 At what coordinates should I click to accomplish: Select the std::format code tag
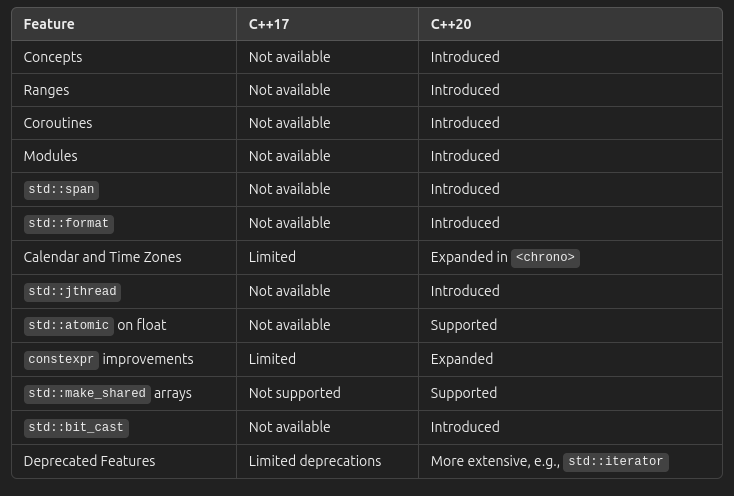coord(69,224)
